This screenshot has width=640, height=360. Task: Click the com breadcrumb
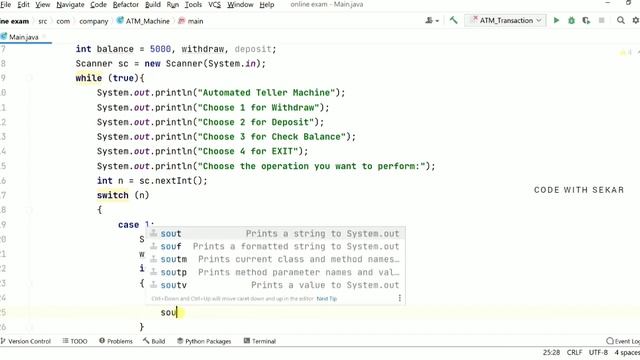pos(63,21)
